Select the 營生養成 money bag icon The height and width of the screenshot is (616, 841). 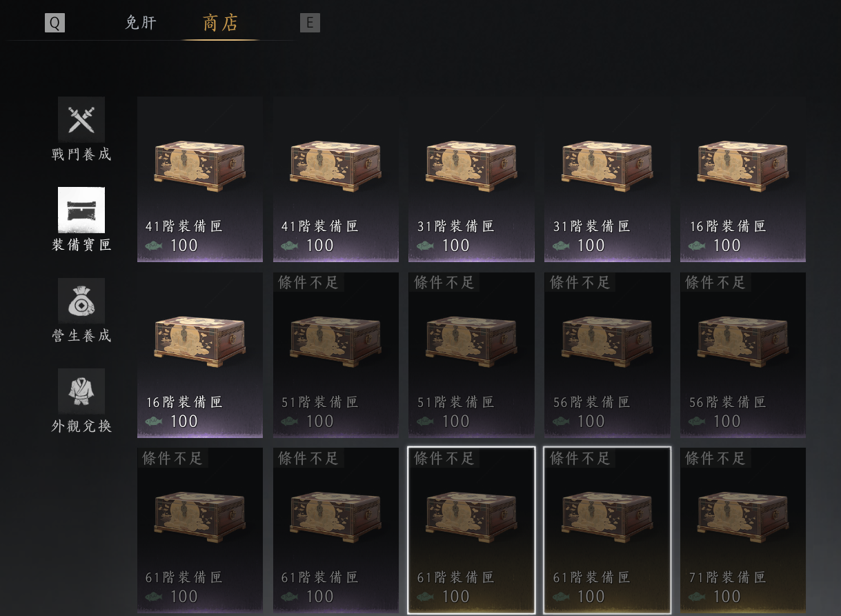point(81,301)
